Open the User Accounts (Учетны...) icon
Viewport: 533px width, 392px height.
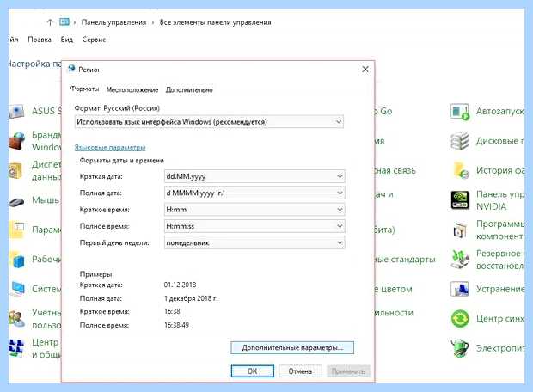tap(16, 319)
